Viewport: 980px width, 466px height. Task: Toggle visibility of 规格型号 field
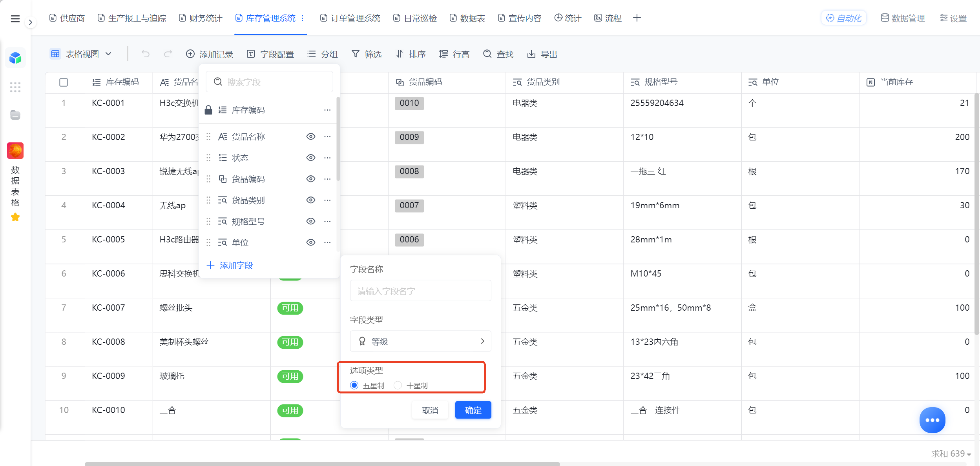click(310, 221)
